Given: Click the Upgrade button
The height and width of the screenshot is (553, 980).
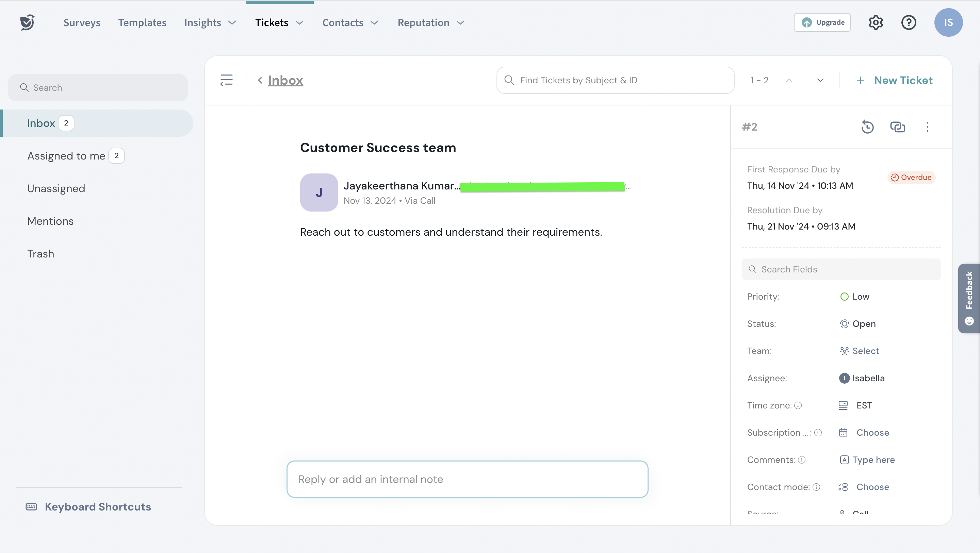Looking at the screenshot, I should pyautogui.click(x=822, y=22).
